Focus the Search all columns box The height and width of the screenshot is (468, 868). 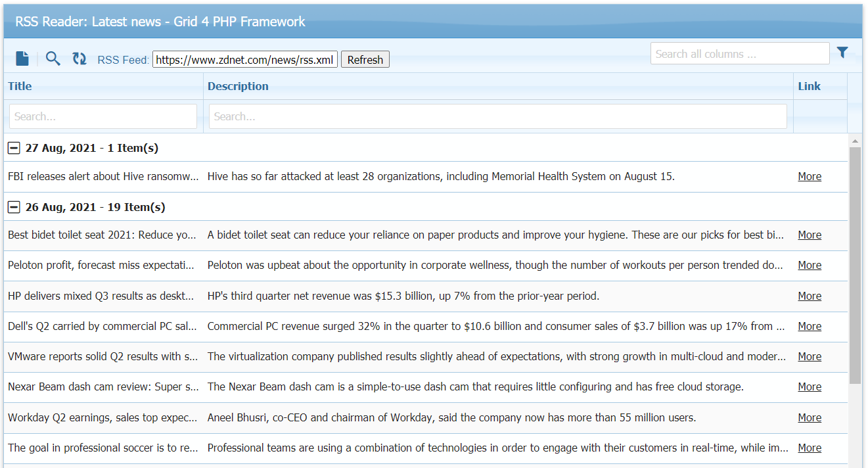pyautogui.click(x=739, y=54)
